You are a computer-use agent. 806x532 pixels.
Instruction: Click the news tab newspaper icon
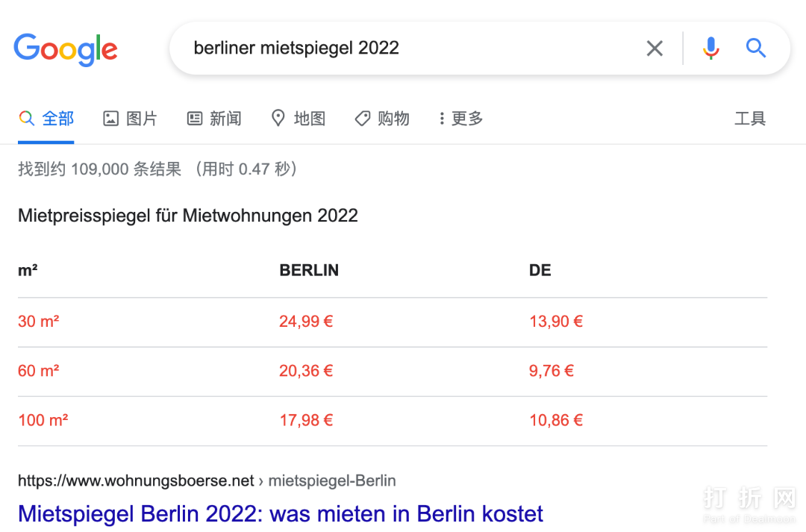click(x=195, y=118)
